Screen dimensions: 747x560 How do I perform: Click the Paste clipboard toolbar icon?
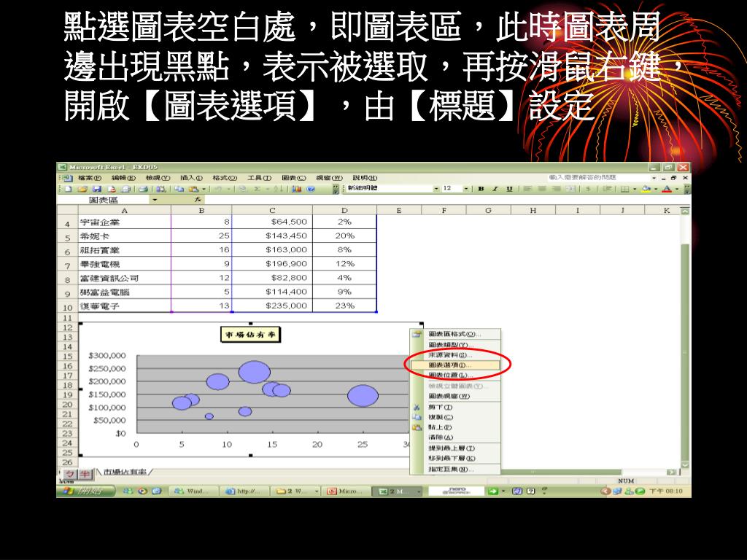(x=193, y=189)
